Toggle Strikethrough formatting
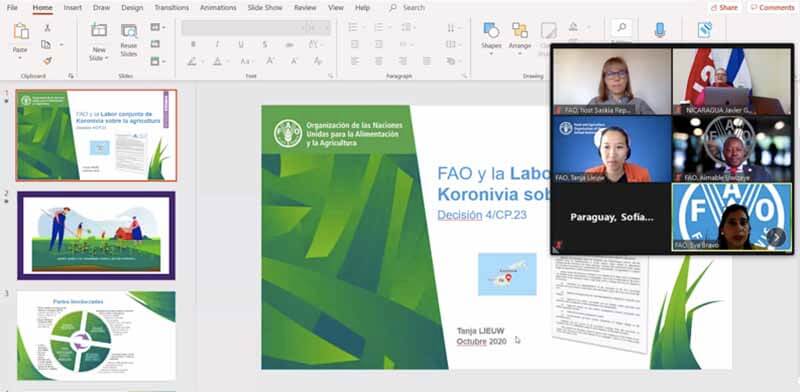 click(x=289, y=44)
